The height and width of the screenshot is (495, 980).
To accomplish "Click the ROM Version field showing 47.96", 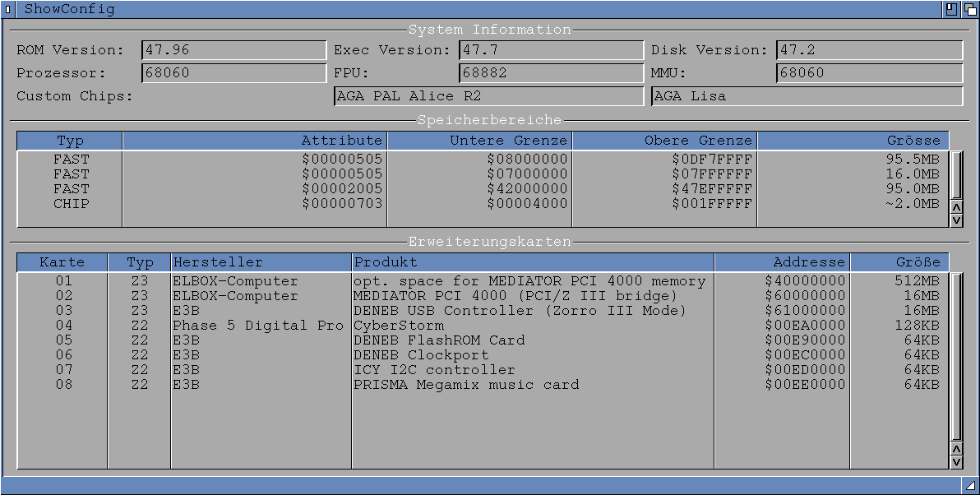I will tap(233, 50).
